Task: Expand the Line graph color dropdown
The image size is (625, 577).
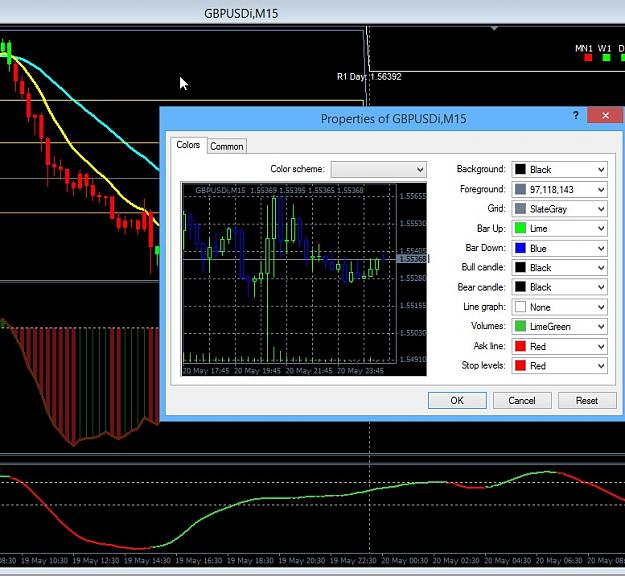Action: coord(560,307)
